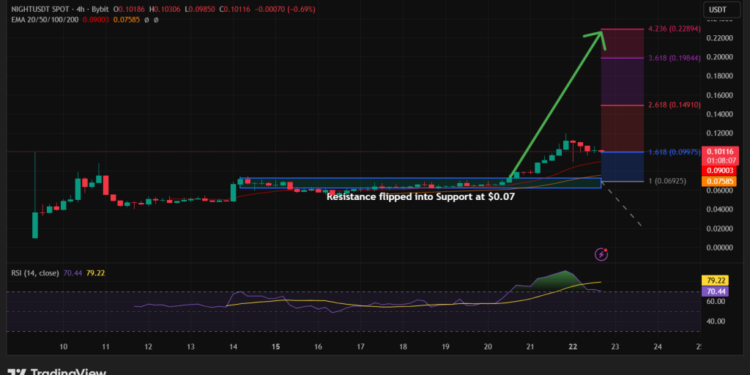Viewport: 750px width, 375px height.
Task: Click the 0.12000 price axis label
Action: 721,133
